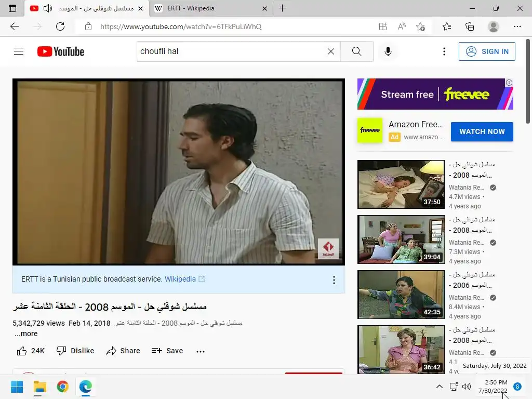Save video to a playlist
The height and width of the screenshot is (399, 532).
click(x=167, y=351)
